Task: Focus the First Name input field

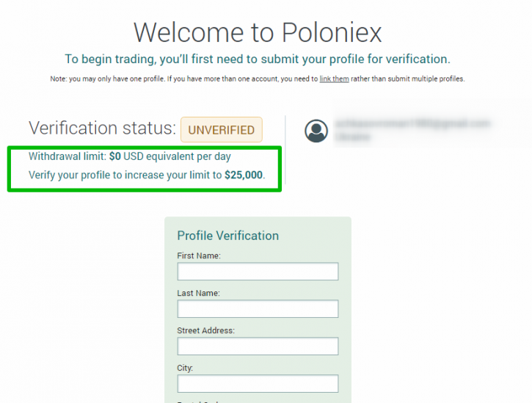Action: (x=258, y=272)
